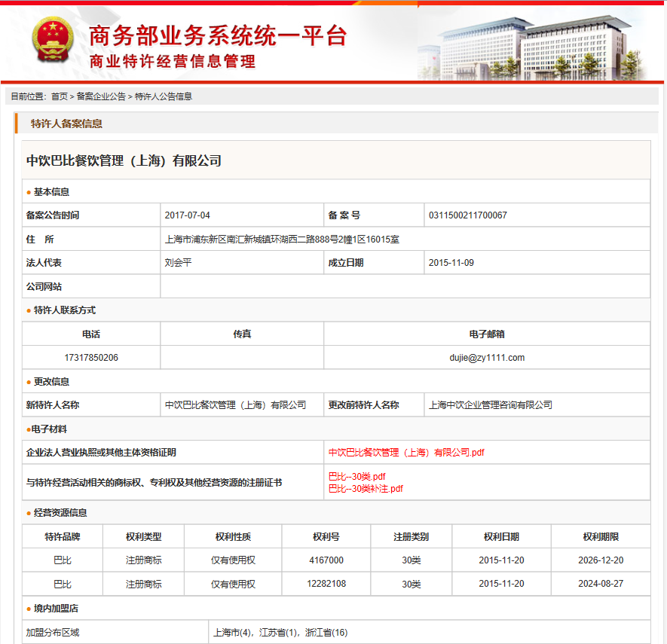Select filing number 0311500211700067

[x=467, y=215]
